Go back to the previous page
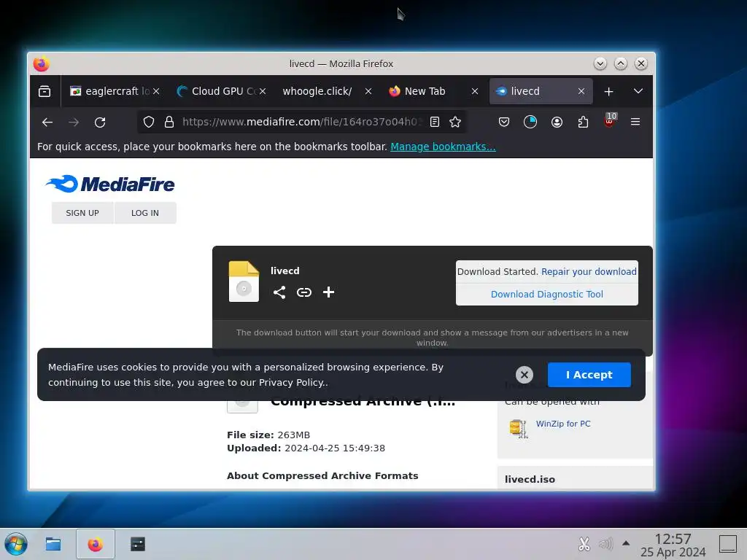The width and height of the screenshot is (747, 560). pyautogui.click(x=47, y=122)
